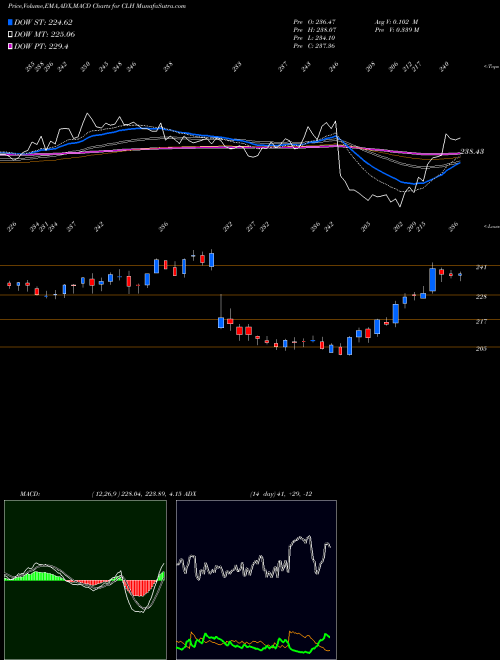The height and width of the screenshot is (660, 500).
Task: Click the ADX '(14 day) 41, +29, -12' values
Action: point(281,494)
